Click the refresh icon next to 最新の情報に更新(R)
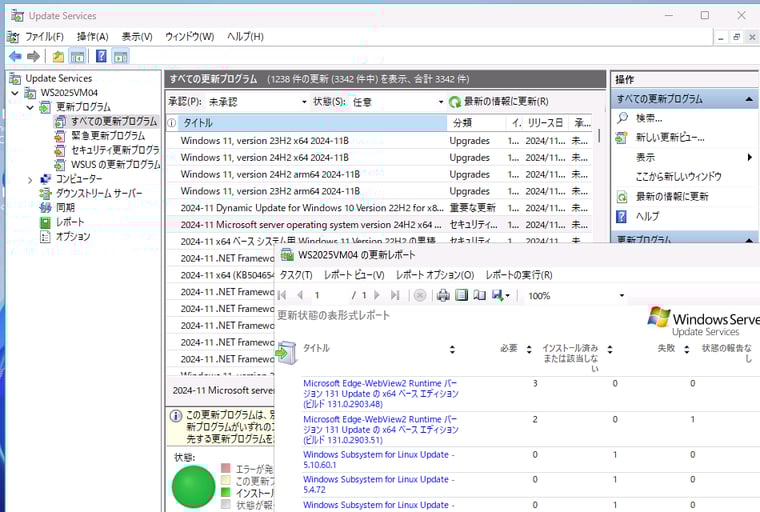Image resolution: width=760 pixels, height=512 pixels. 455,102
